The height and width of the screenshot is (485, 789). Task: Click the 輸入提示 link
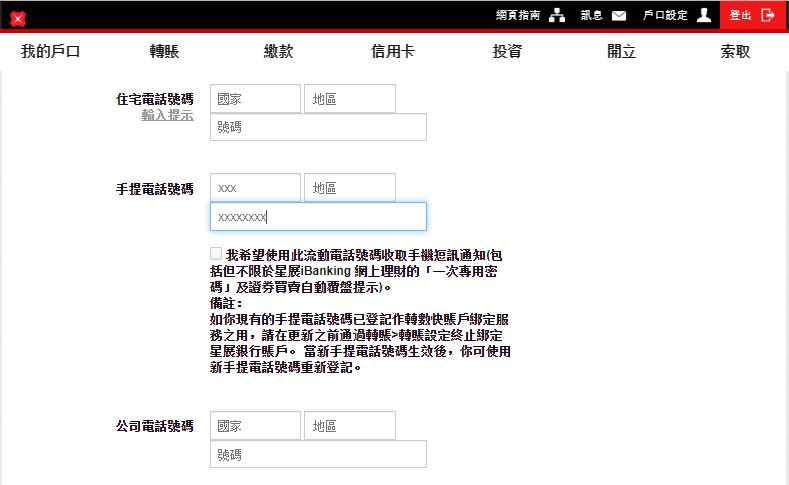point(167,115)
